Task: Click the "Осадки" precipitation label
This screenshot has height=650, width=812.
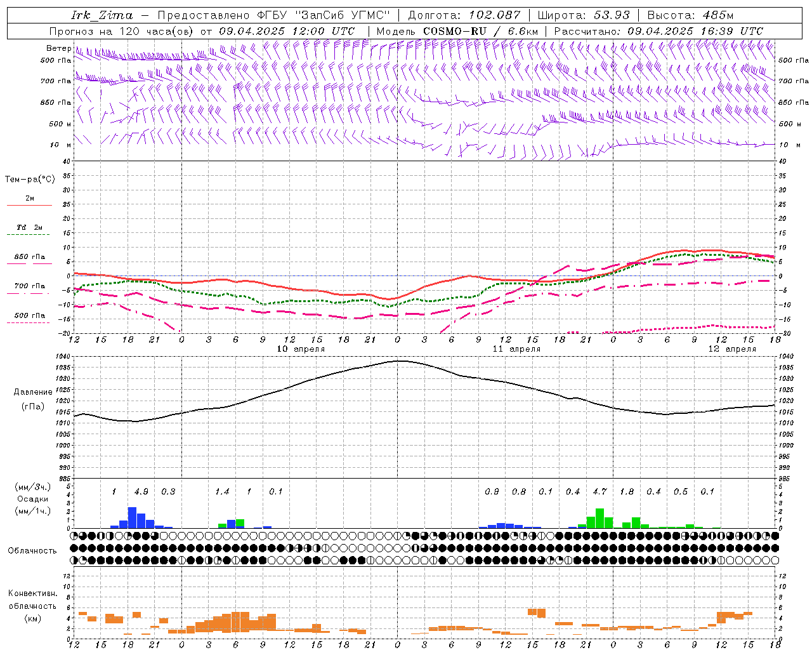Action: 32,499
